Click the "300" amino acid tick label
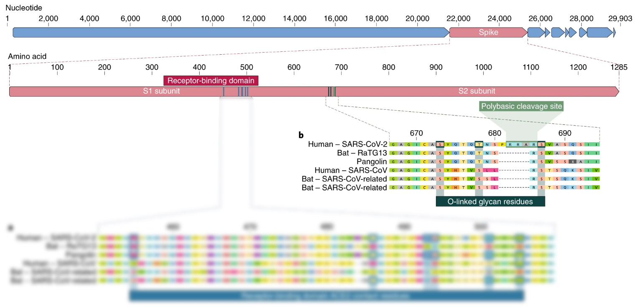The height and width of the screenshot is (308, 644). coord(152,67)
